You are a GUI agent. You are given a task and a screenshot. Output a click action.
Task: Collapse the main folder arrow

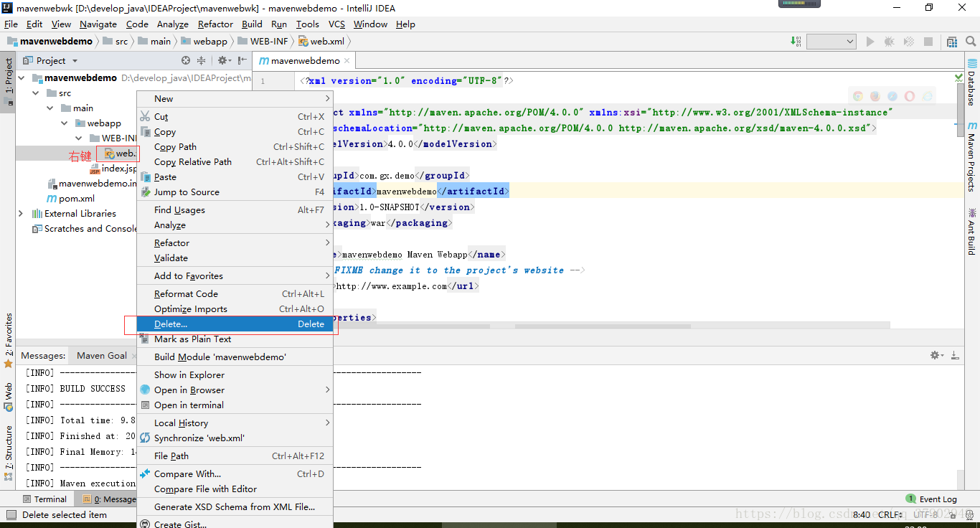tap(50, 108)
